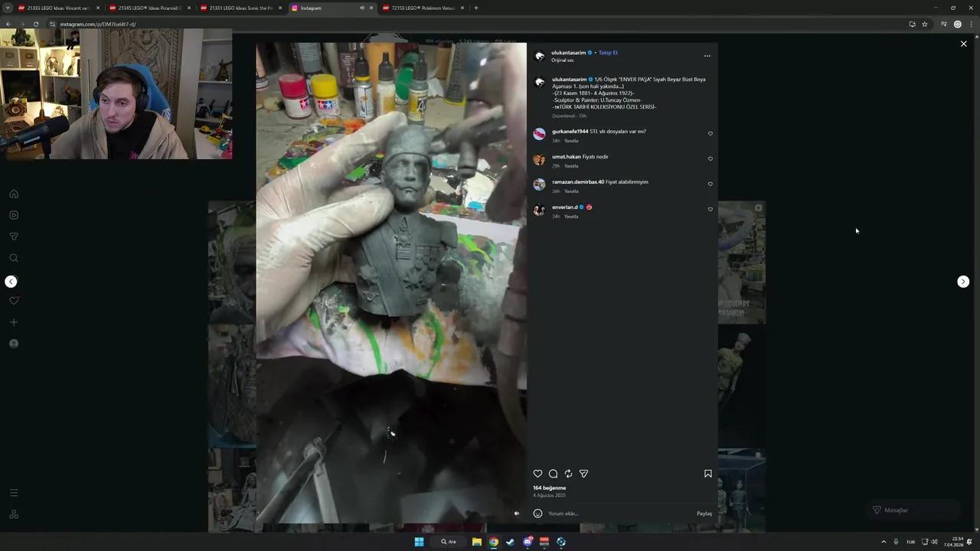Viewport: 980px width, 551px height.
Task: Close the post overlay with the X
Action: (964, 44)
